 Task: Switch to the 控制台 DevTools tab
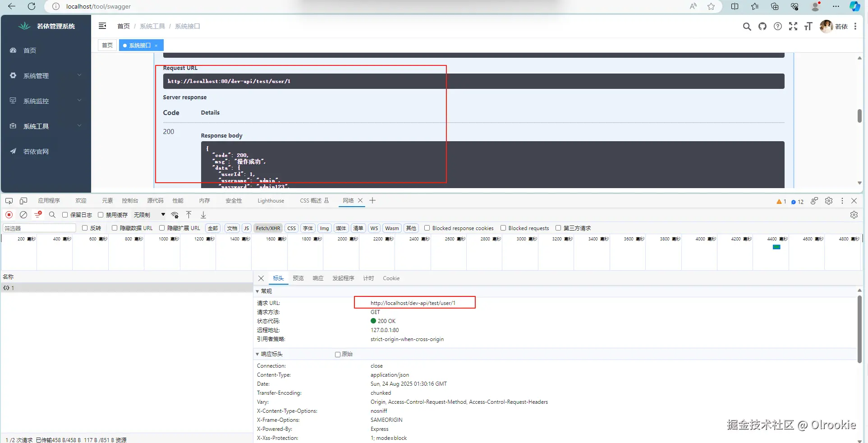(x=130, y=201)
